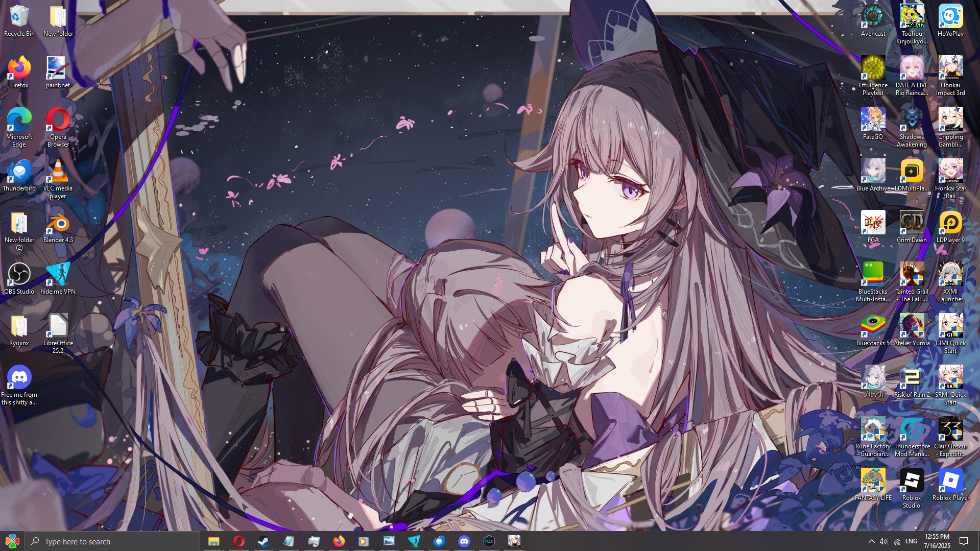Open Nox player from the taskbar
Screen dimensions: 980x551
click(x=489, y=541)
